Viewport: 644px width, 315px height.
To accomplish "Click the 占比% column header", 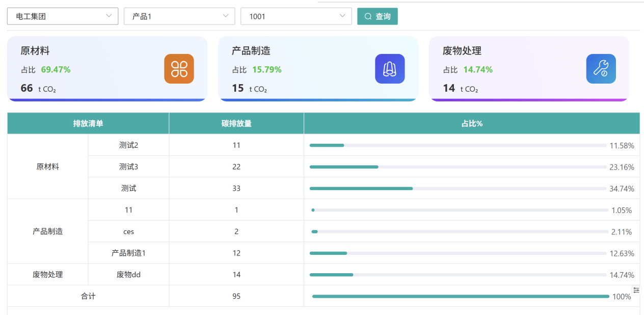I will tap(472, 123).
